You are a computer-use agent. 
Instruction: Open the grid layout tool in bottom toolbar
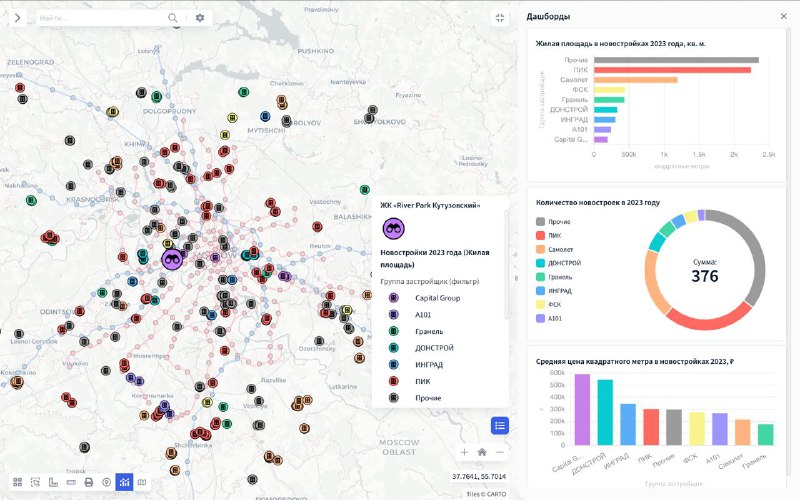pyautogui.click(x=18, y=482)
